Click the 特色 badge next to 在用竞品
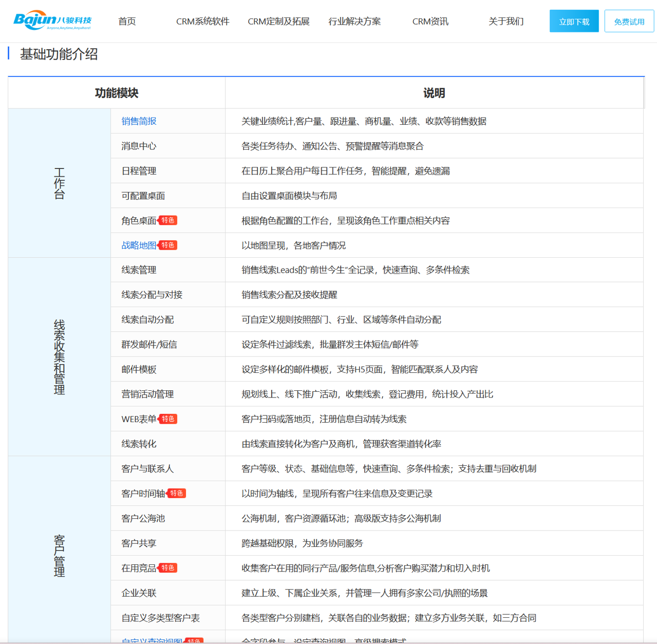The width and height of the screenshot is (657, 644). point(167,568)
